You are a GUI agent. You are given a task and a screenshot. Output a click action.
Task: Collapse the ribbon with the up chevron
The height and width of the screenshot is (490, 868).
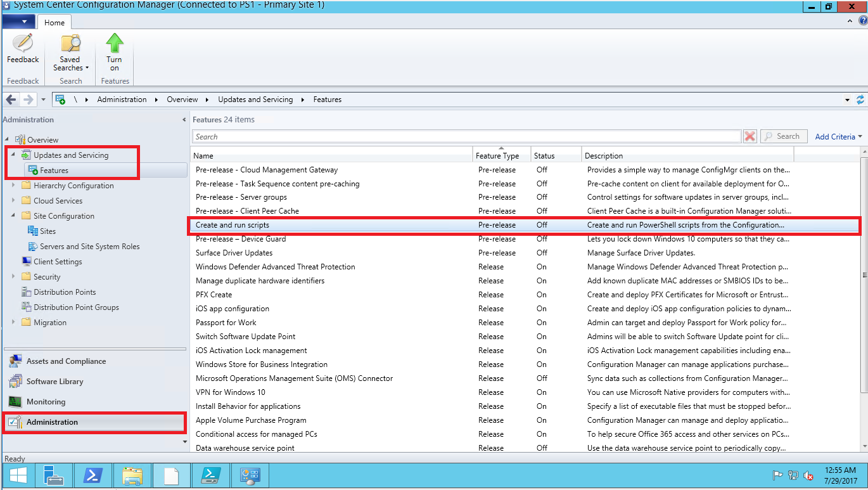[x=851, y=21]
